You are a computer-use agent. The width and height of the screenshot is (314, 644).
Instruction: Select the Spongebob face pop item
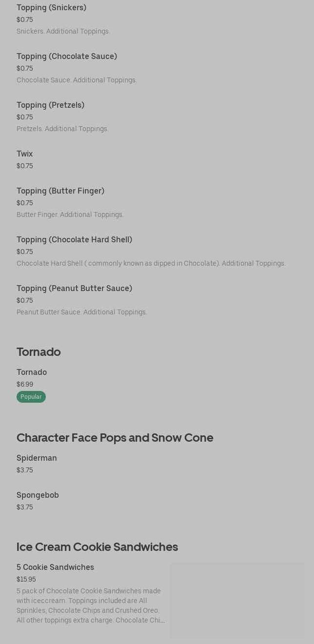pos(38,495)
